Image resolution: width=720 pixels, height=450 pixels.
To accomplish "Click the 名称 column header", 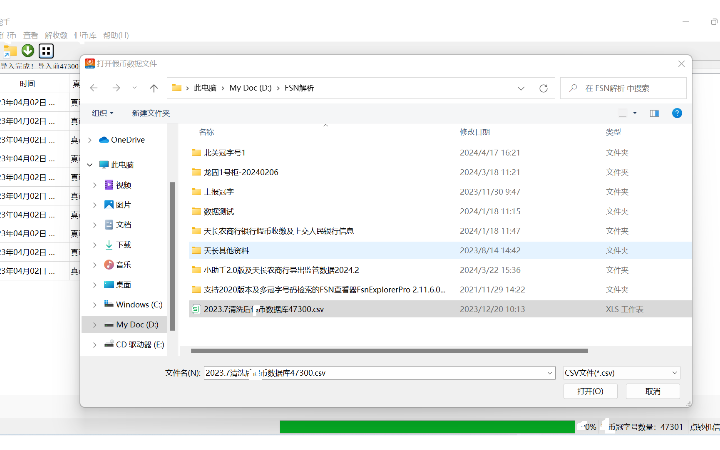I will click(x=207, y=132).
